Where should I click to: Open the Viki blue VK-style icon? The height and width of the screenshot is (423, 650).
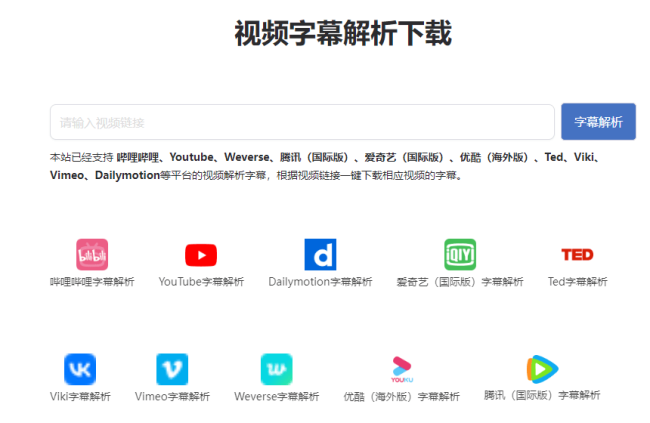[80, 369]
